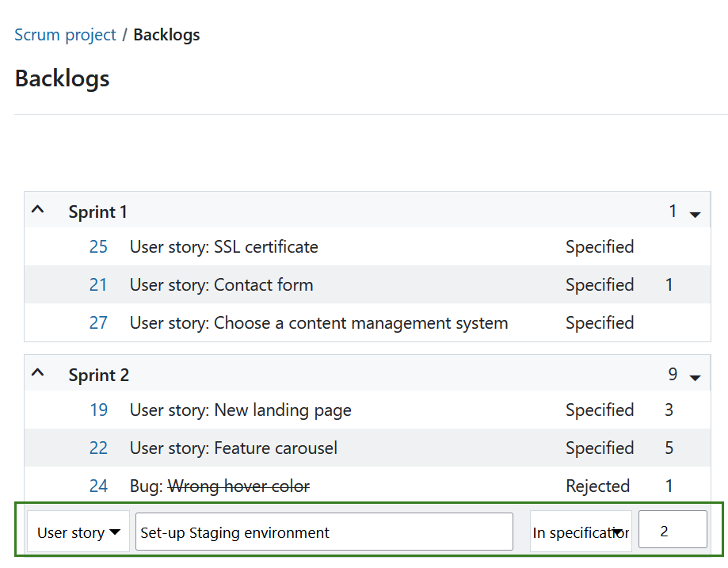Select the Specified status of SSL certificate
Screen dimensions: 728x568
[600, 246]
